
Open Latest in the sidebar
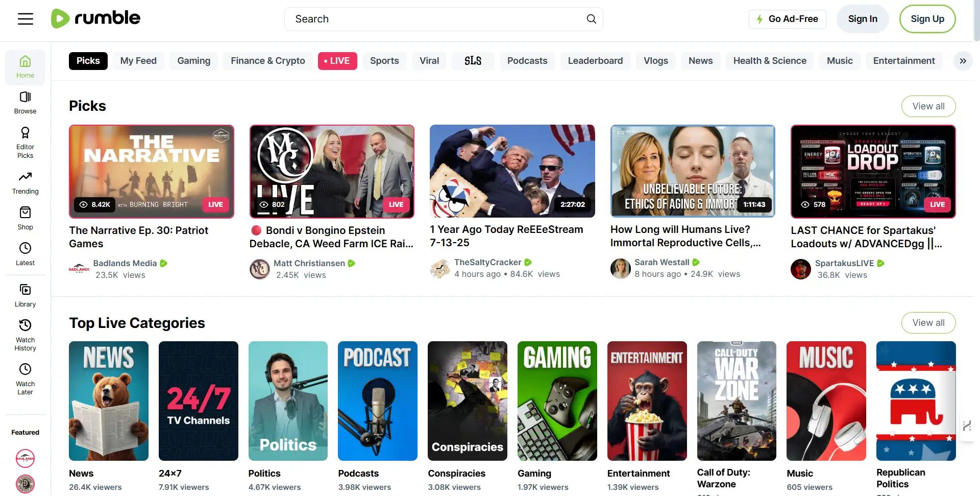point(25,254)
